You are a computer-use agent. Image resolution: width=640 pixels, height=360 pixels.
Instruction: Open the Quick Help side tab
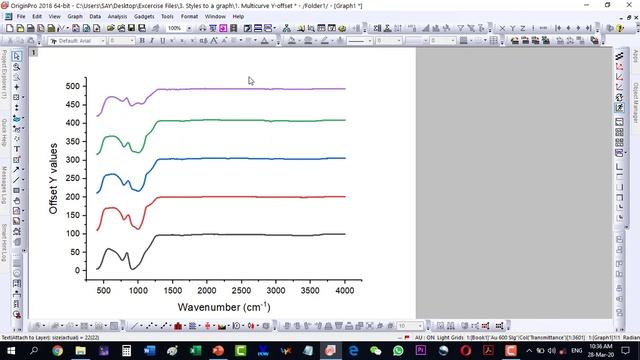(x=4, y=133)
